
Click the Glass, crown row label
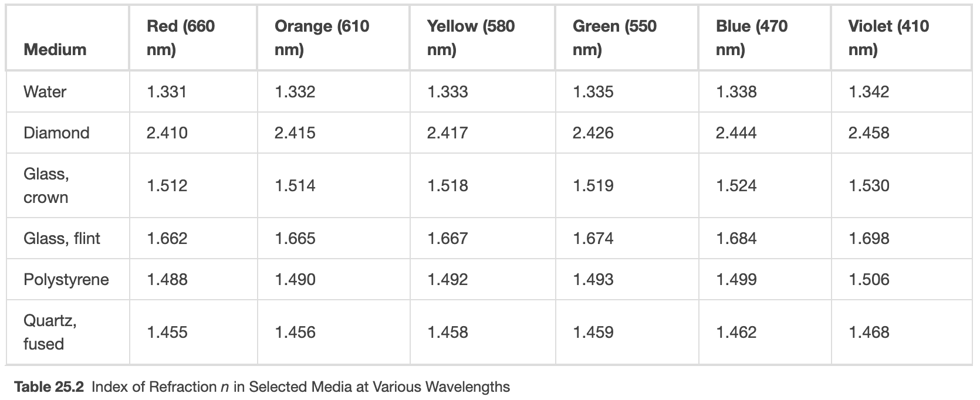[46, 185]
